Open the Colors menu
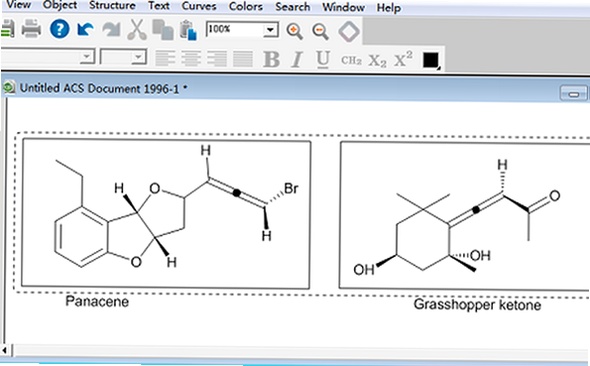This screenshot has height=366, width=590. point(246,6)
